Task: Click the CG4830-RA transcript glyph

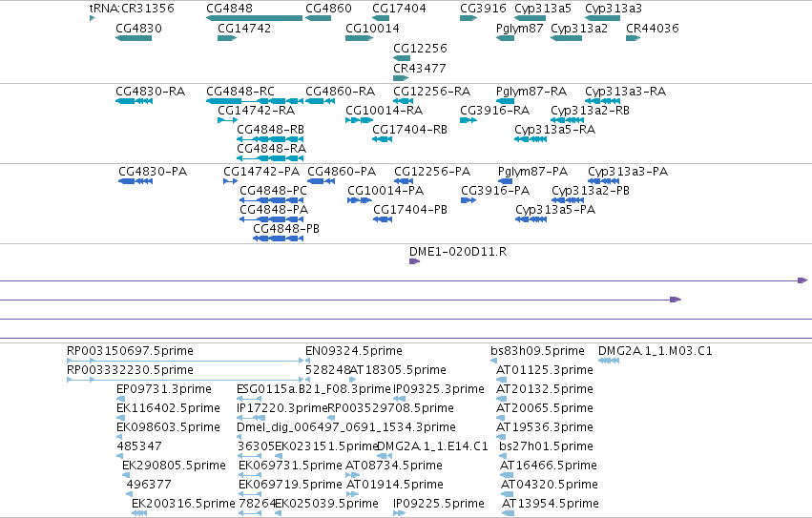Action: (135, 101)
